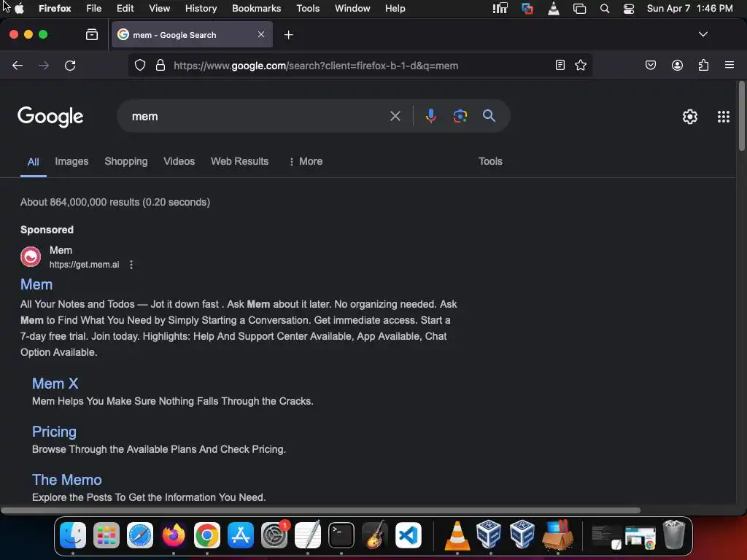Click the https://get.mem.ai URL text
The image size is (747, 560).
[85, 265]
